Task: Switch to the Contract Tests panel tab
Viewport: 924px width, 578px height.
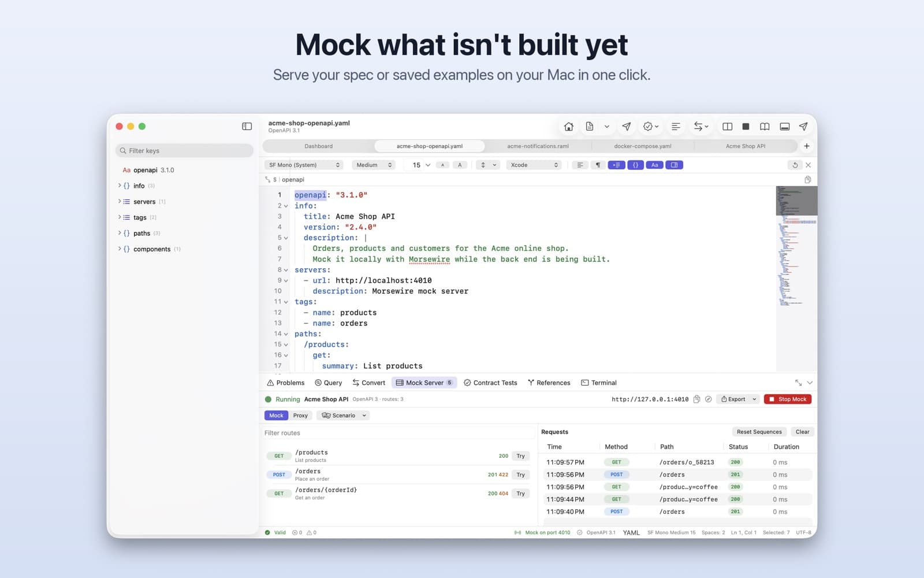Action: click(x=490, y=383)
